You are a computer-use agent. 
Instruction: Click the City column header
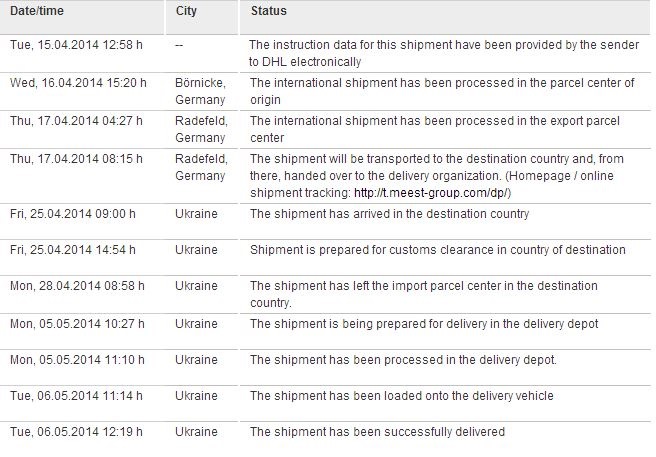[186, 11]
